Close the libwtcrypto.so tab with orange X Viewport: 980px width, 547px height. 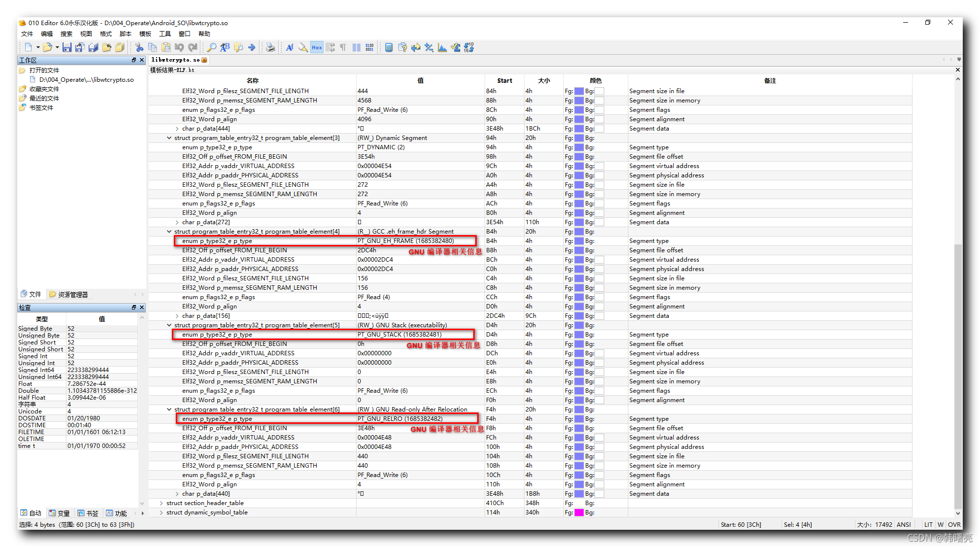click(204, 60)
